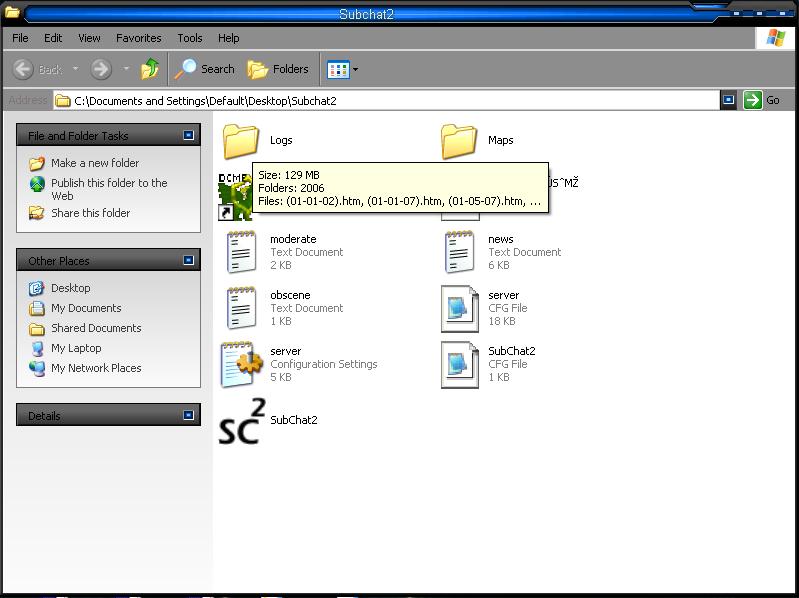799x598 pixels.
Task: Collapse the Other Places panel
Action: click(x=189, y=260)
